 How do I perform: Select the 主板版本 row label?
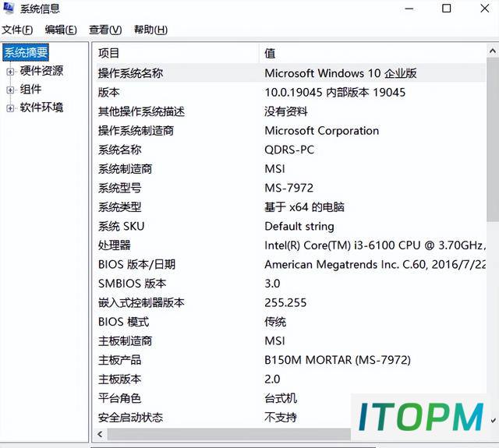point(119,379)
